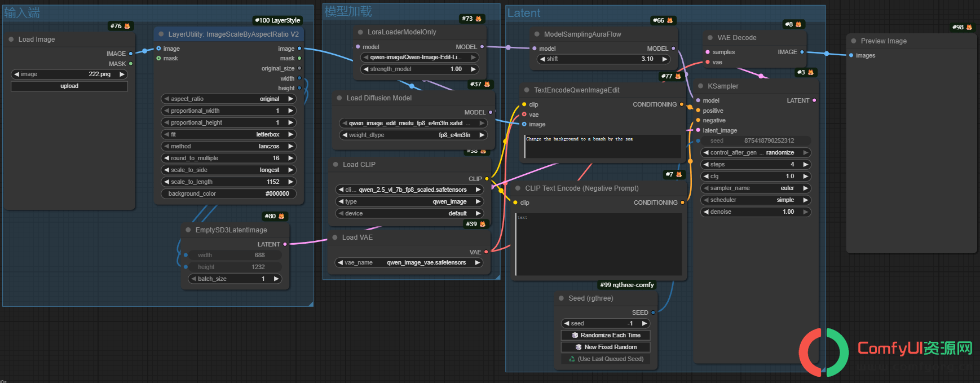Open the fit dropdown set to letterbox
This screenshot has height=383, width=980.
229,135
